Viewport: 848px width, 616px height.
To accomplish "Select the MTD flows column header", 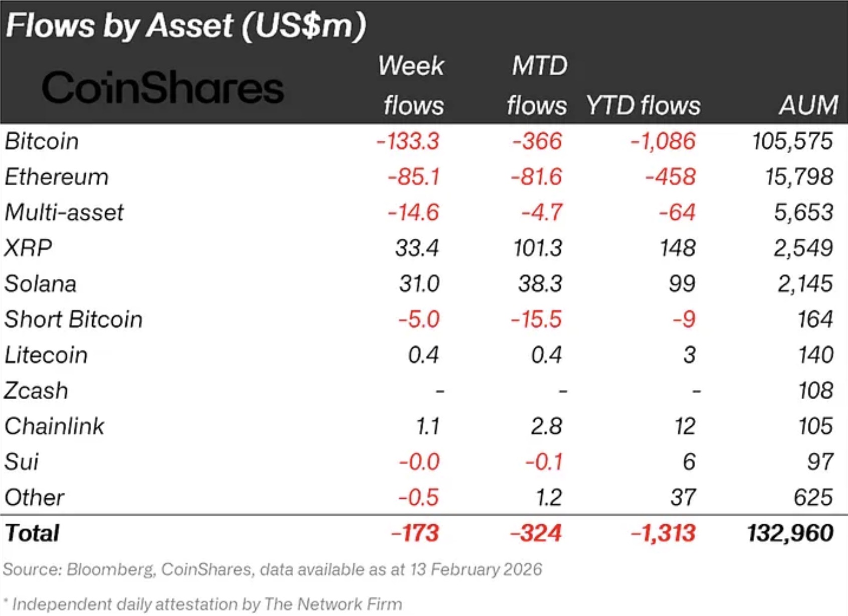I will pos(538,86).
